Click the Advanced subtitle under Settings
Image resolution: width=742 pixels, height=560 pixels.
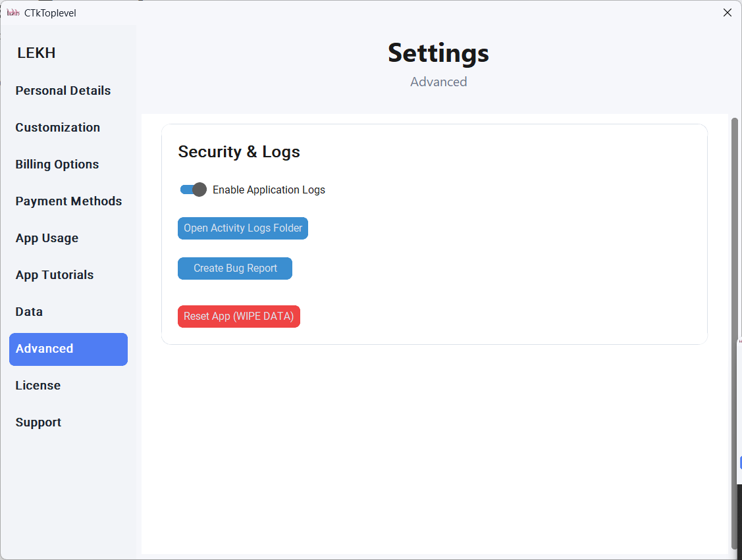coord(438,82)
